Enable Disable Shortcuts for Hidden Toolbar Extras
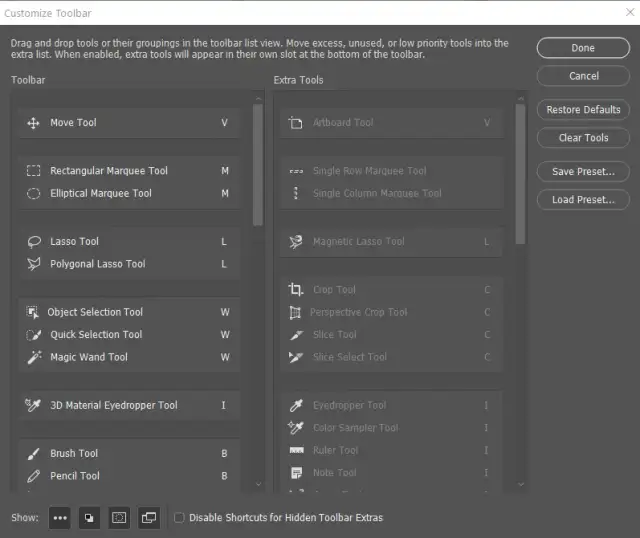 point(179,518)
